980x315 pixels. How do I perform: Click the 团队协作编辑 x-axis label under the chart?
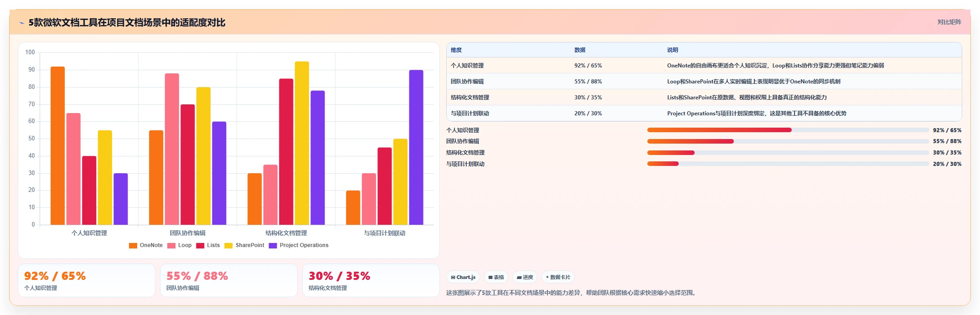click(188, 233)
